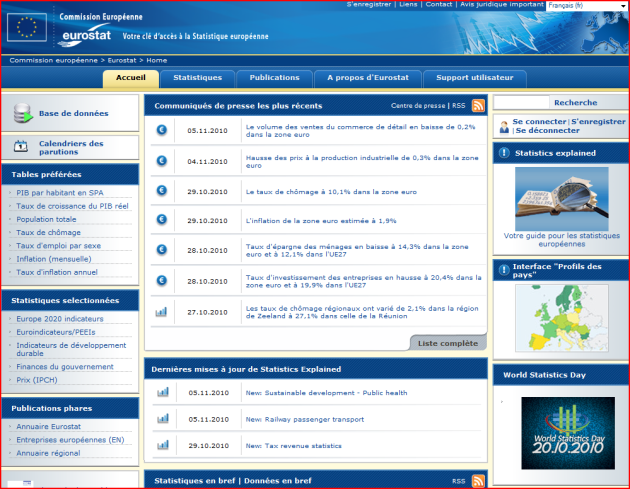This screenshot has width=630, height=489.
Task: Click the Liens link in top bar
Action: (408, 4)
